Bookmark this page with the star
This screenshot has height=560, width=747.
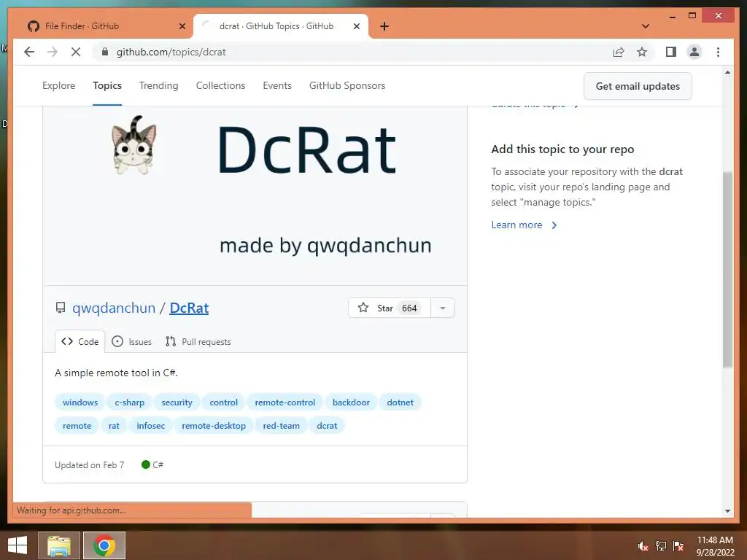(x=642, y=52)
